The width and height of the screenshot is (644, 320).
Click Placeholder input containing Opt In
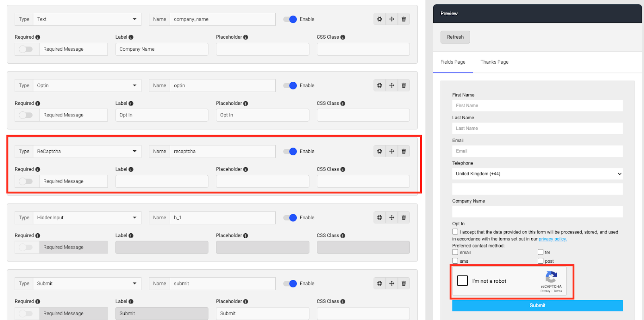click(x=262, y=115)
